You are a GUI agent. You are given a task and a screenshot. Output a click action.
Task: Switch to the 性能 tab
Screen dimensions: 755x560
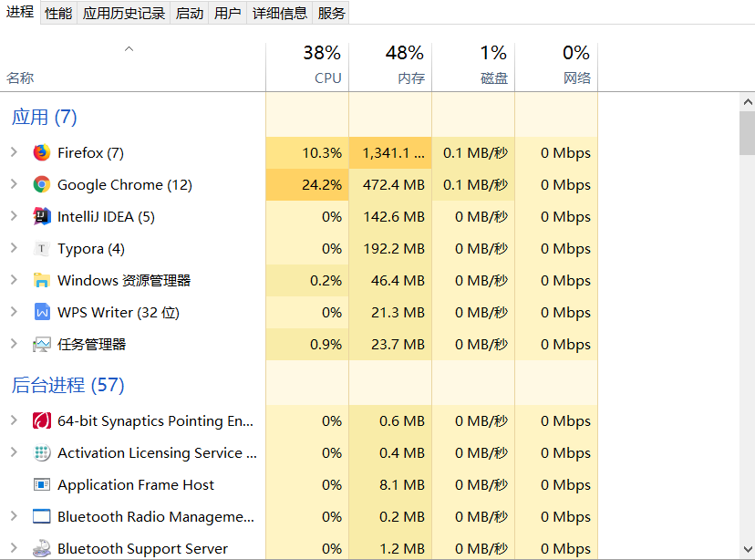[x=58, y=13]
